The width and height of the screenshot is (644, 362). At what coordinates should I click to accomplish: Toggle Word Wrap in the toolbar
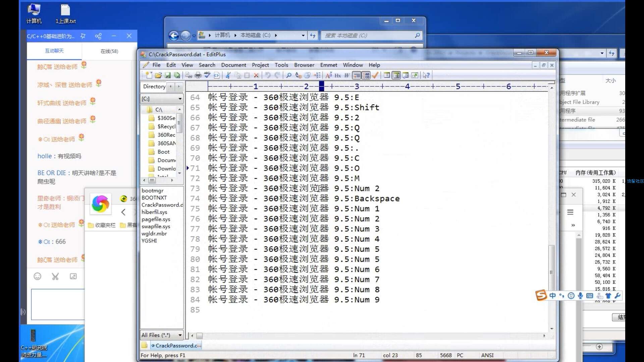pos(347,75)
